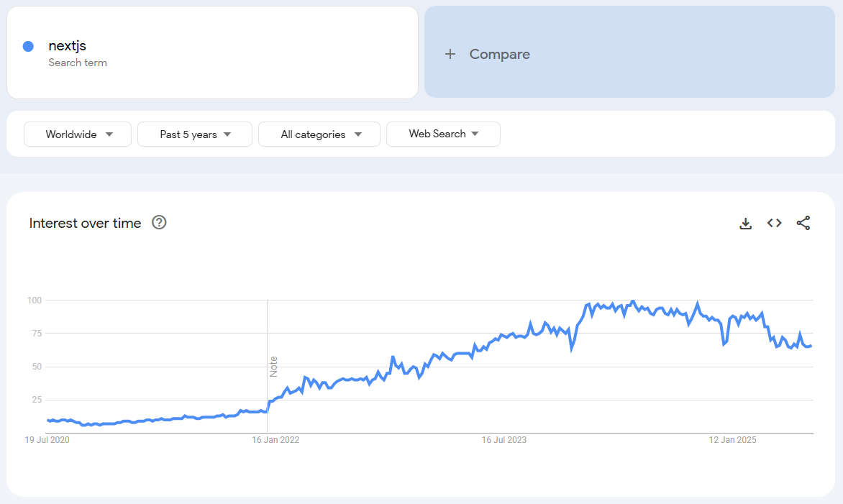Click the 12 Jan 2025 axis label

(x=732, y=439)
